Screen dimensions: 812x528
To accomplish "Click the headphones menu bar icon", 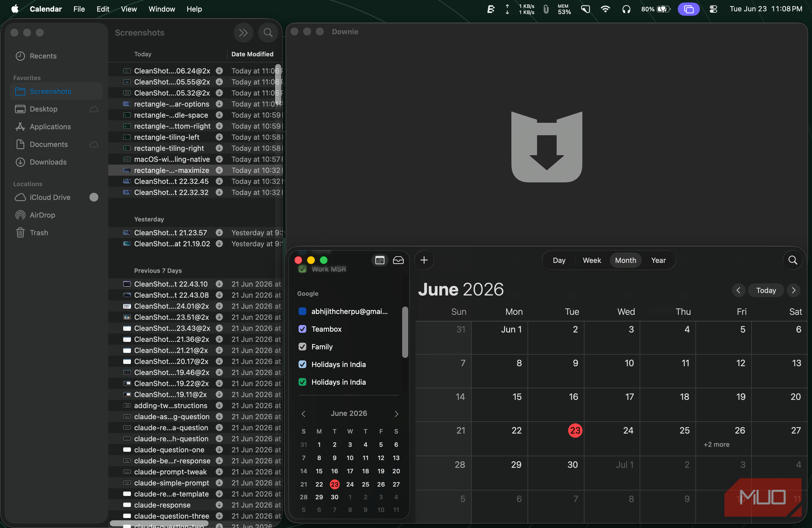I will click(626, 9).
